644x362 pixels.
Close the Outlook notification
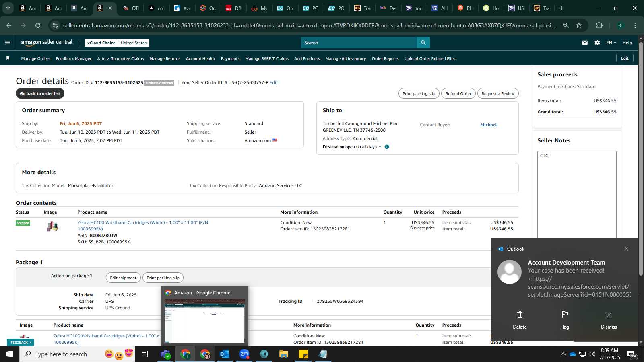pos(626,249)
